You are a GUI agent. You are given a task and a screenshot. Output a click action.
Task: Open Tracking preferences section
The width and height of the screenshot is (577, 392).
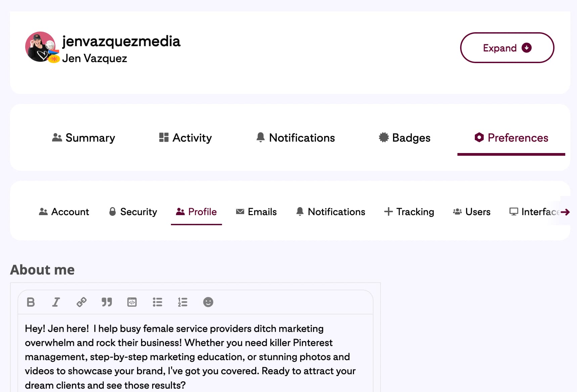coord(409,212)
